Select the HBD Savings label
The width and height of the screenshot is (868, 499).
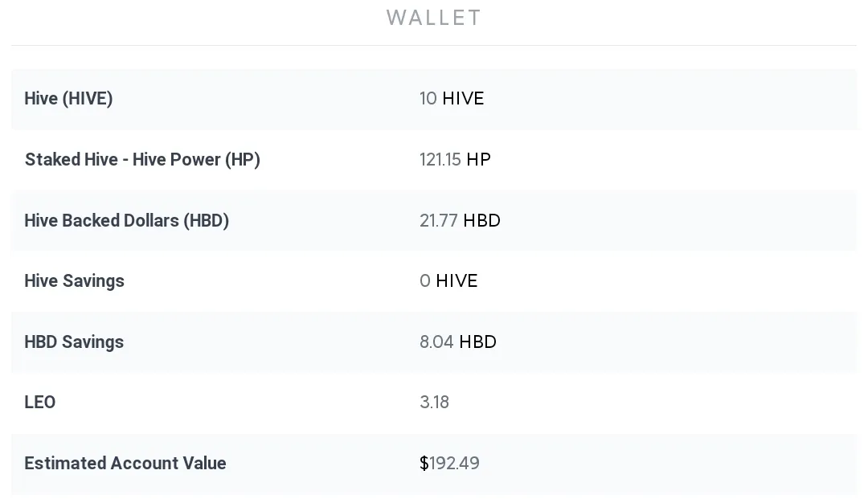(74, 342)
